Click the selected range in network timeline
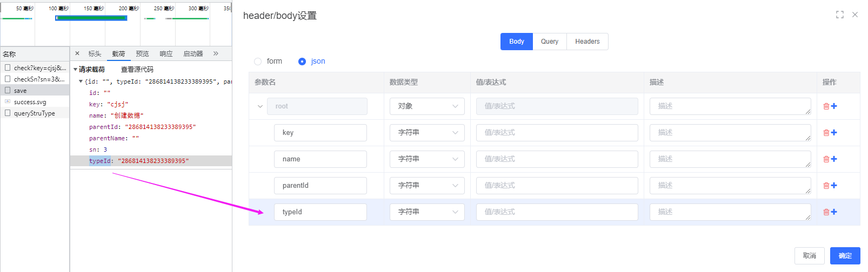The image size is (868, 272). (x=91, y=18)
